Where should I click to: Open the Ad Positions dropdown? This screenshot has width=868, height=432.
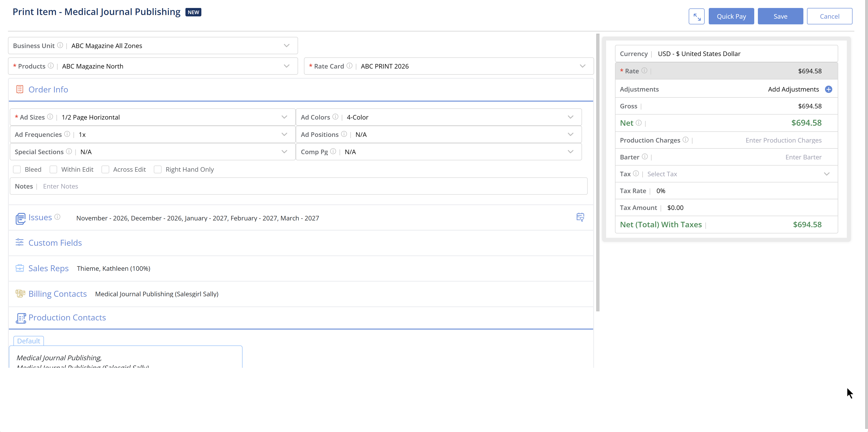pos(570,134)
